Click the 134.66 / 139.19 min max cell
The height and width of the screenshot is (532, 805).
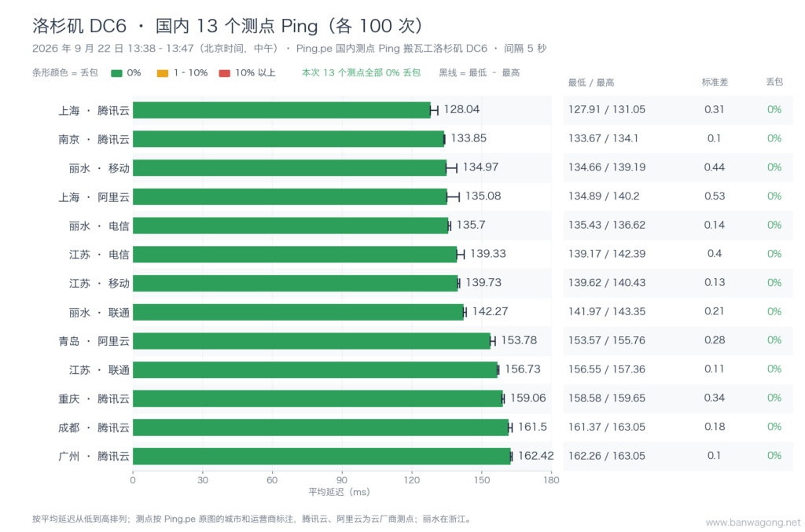(x=607, y=167)
